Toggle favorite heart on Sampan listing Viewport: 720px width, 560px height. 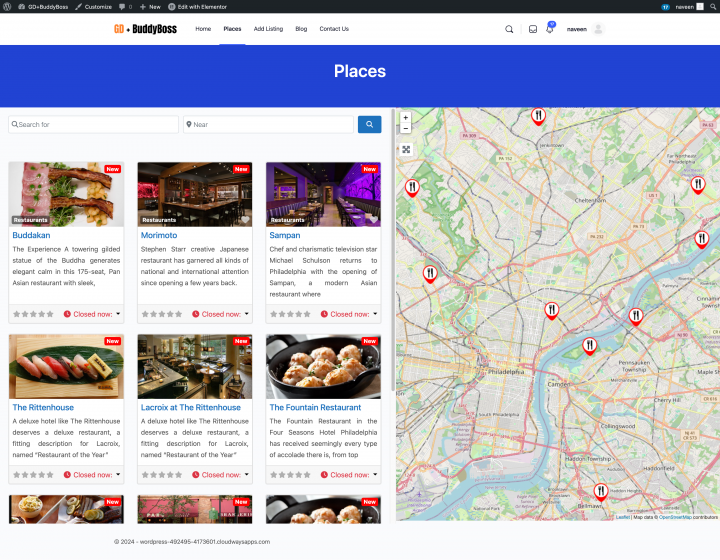tap(373, 219)
